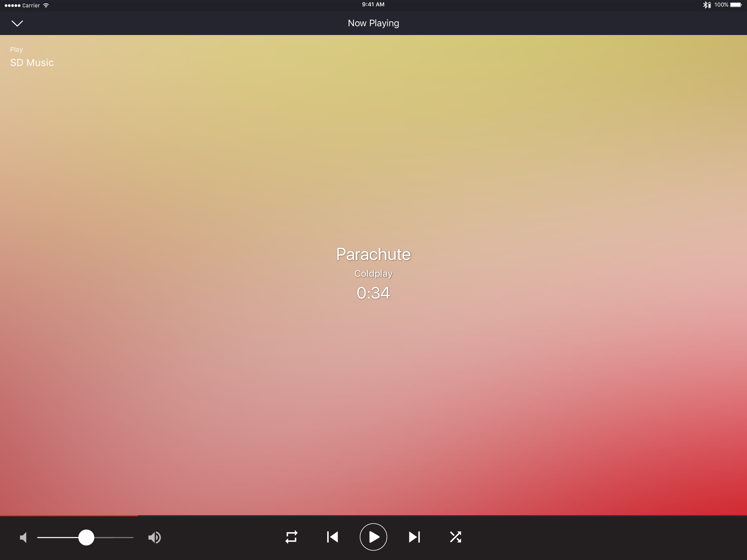The width and height of the screenshot is (747, 560).
Task: Go back to the previous track
Action: (333, 537)
